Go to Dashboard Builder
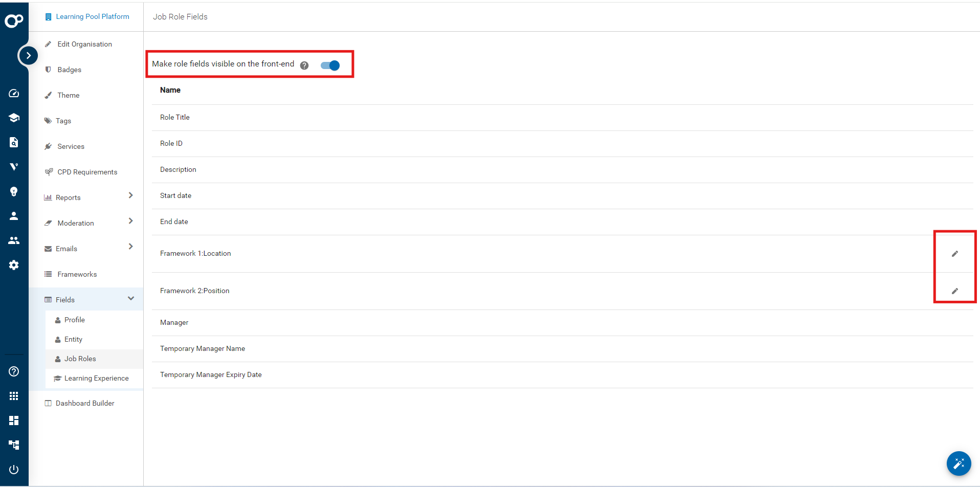The height and width of the screenshot is (487, 980). pyautogui.click(x=85, y=403)
